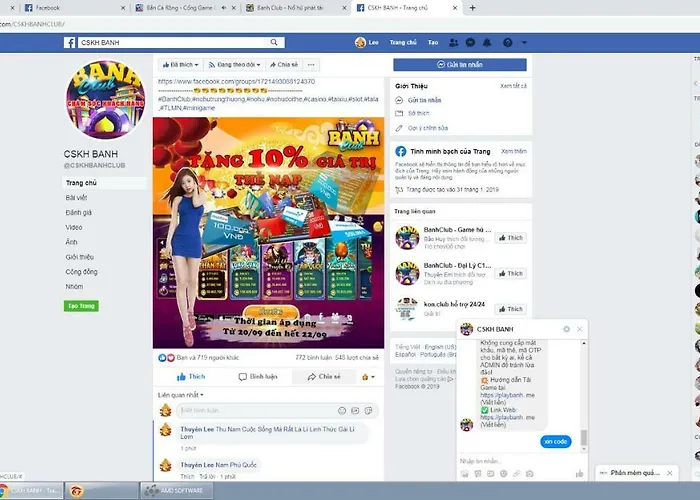Click the xin code message bubble

[556, 442]
